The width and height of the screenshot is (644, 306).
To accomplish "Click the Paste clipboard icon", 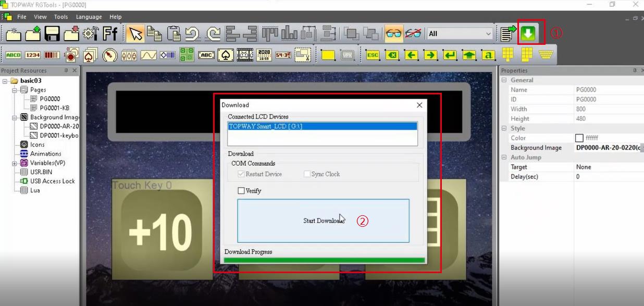I will pyautogui.click(x=174, y=34).
